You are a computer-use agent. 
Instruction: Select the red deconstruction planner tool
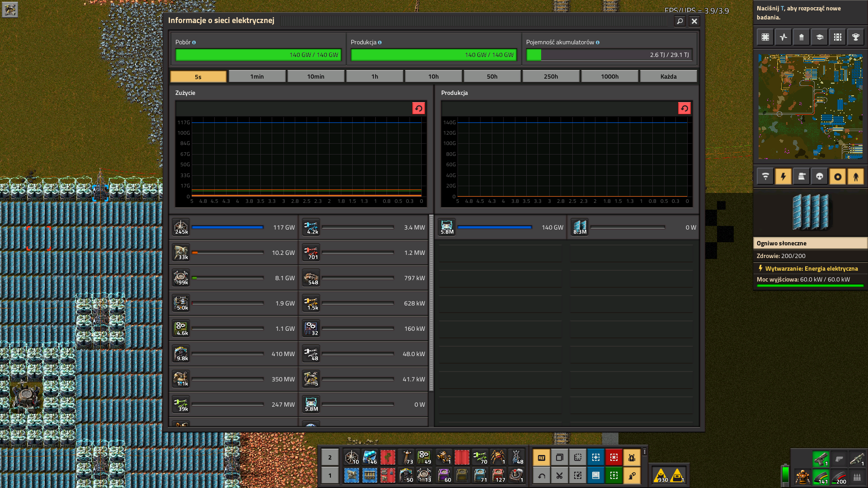(613, 457)
